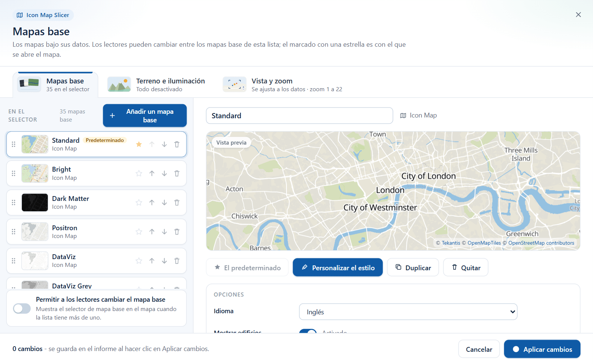Move Dark Matter up in the list
Image resolution: width=593 pixels, height=364 pixels.
tap(152, 202)
